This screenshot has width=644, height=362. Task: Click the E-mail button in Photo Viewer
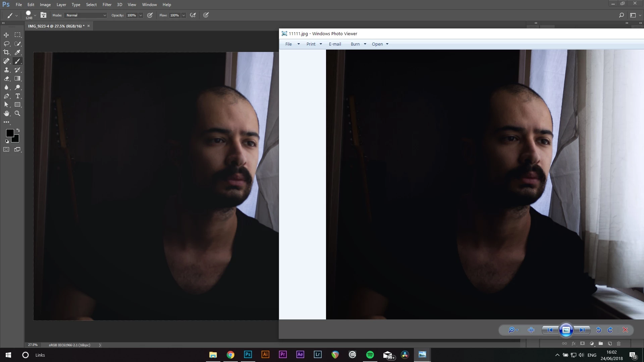tap(335, 44)
